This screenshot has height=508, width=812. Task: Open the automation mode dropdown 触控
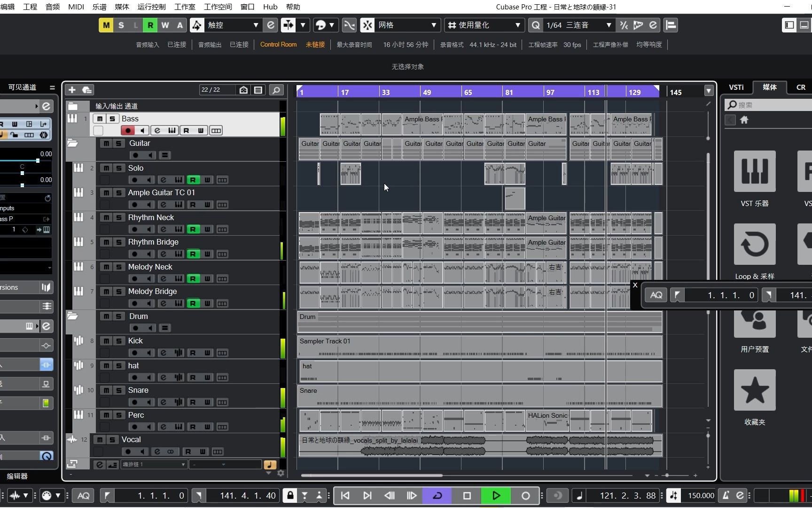234,25
